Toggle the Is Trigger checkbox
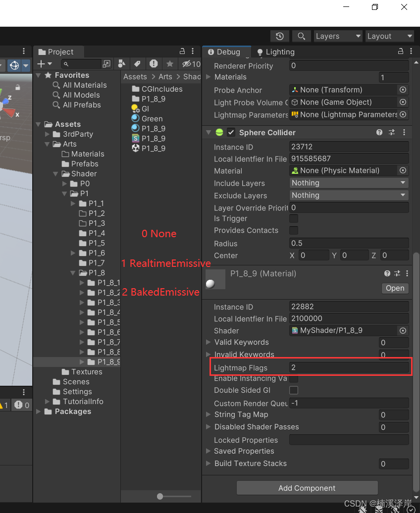Viewport: 420px width, 513px height. (x=293, y=218)
